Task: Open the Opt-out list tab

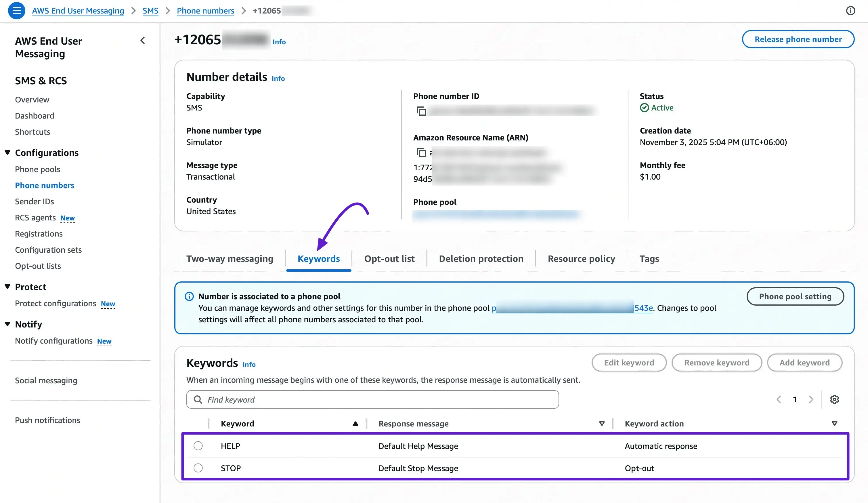Action: [x=389, y=259]
